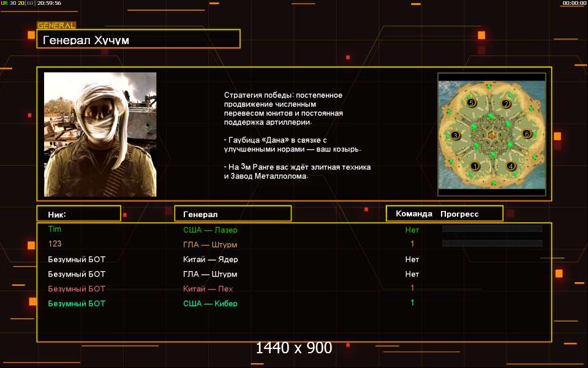
Task: Select player nickname 123
Action: [55, 243]
